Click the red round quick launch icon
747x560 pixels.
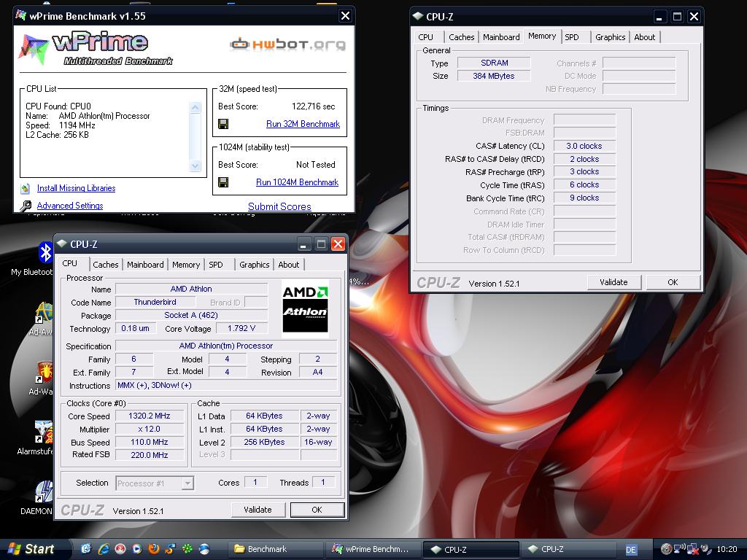120,549
